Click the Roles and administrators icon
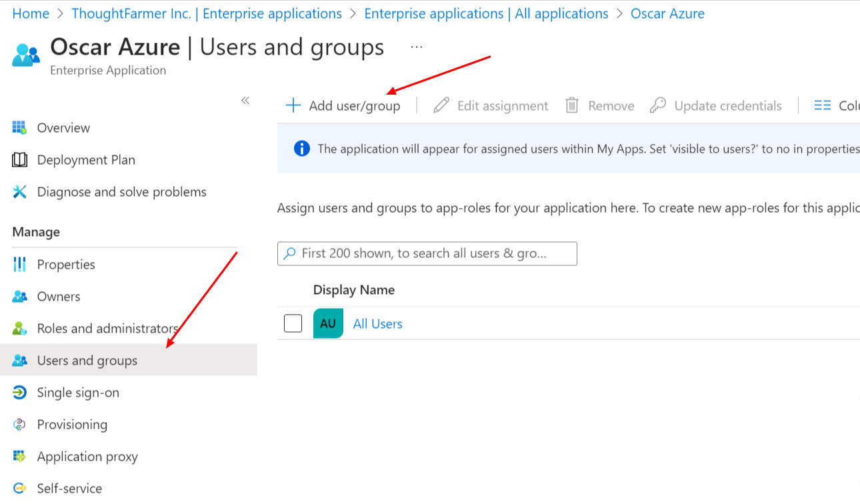The image size is (860, 504). (20, 329)
